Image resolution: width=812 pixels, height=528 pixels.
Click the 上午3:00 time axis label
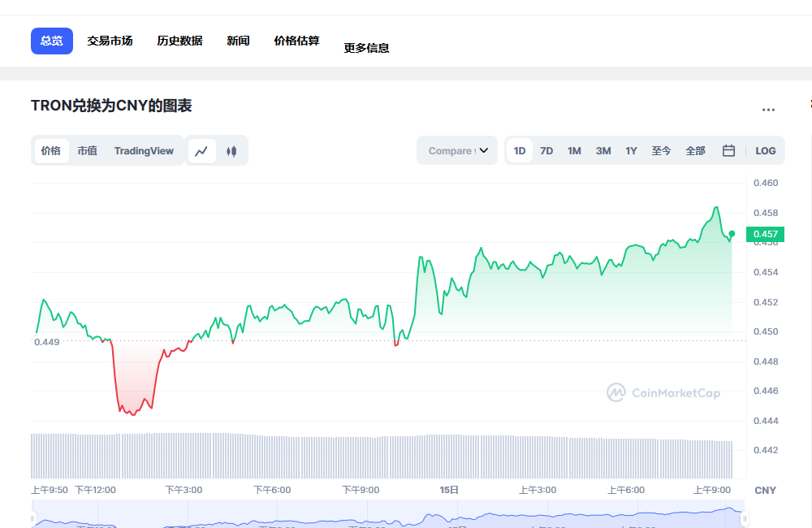click(x=538, y=490)
